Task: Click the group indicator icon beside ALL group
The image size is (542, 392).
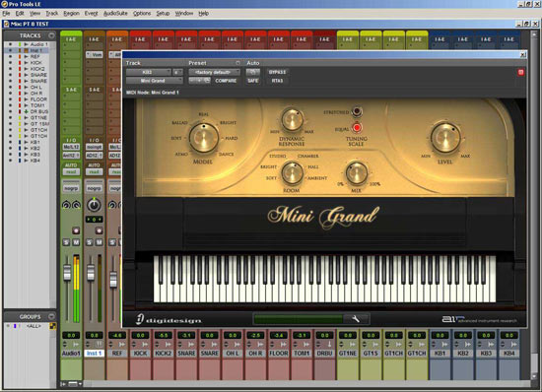Action: point(53,326)
